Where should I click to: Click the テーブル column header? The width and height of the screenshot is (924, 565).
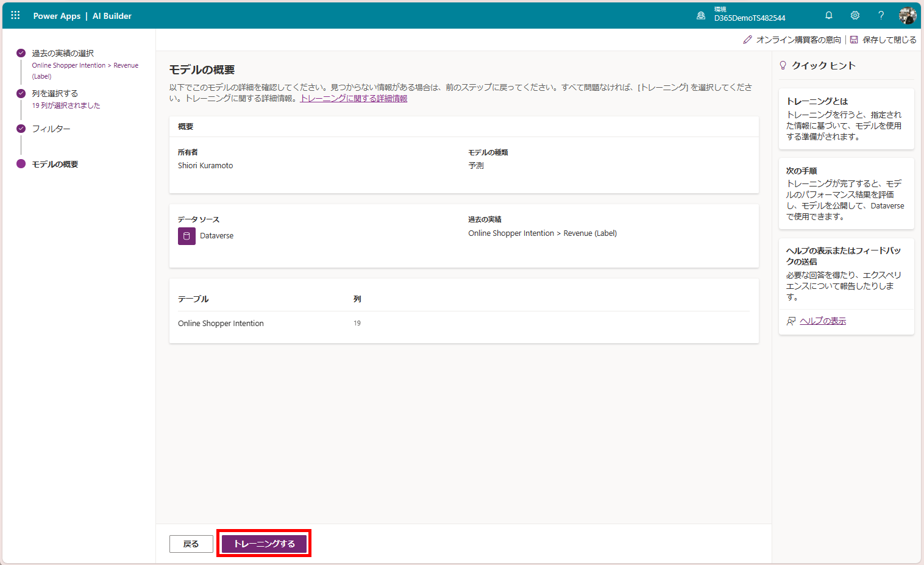[193, 299]
